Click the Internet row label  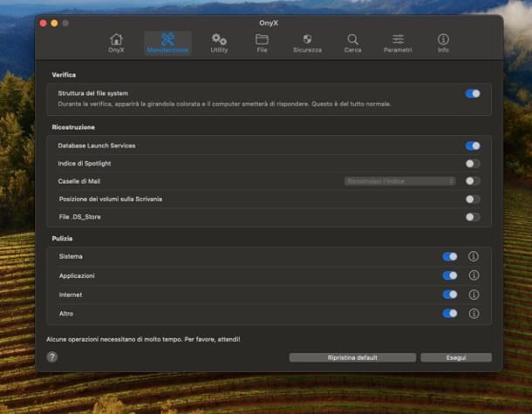tap(71, 295)
